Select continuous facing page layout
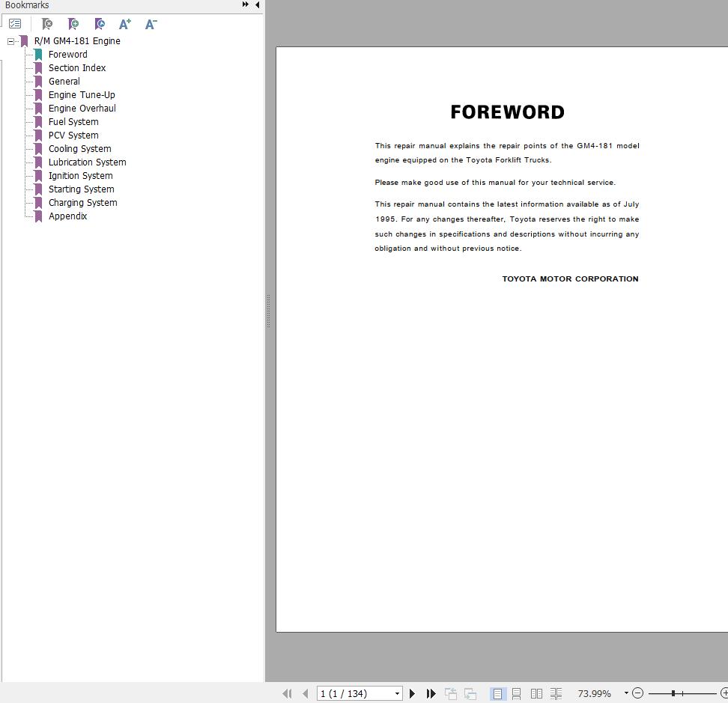This screenshot has height=703, width=728. [556, 693]
